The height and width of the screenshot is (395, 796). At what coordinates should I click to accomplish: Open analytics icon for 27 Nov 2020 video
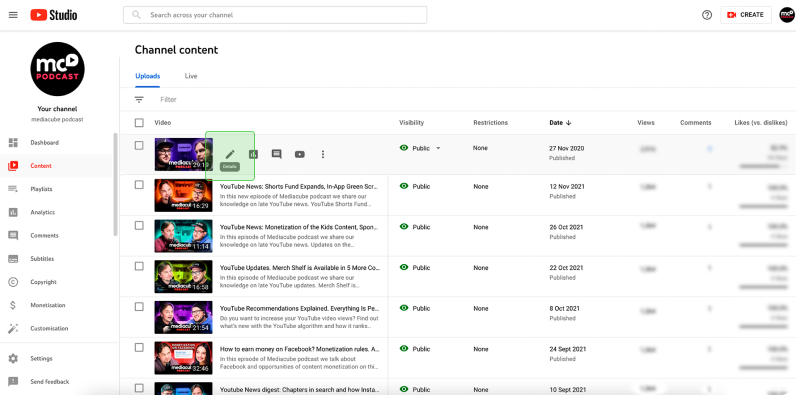point(253,154)
